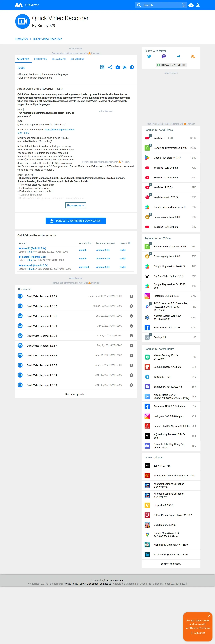Click the Google Maps (Wear OS) icon
The height and width of the screenshot is (644, 215).
pyautogui.click(x=147, y=535)
